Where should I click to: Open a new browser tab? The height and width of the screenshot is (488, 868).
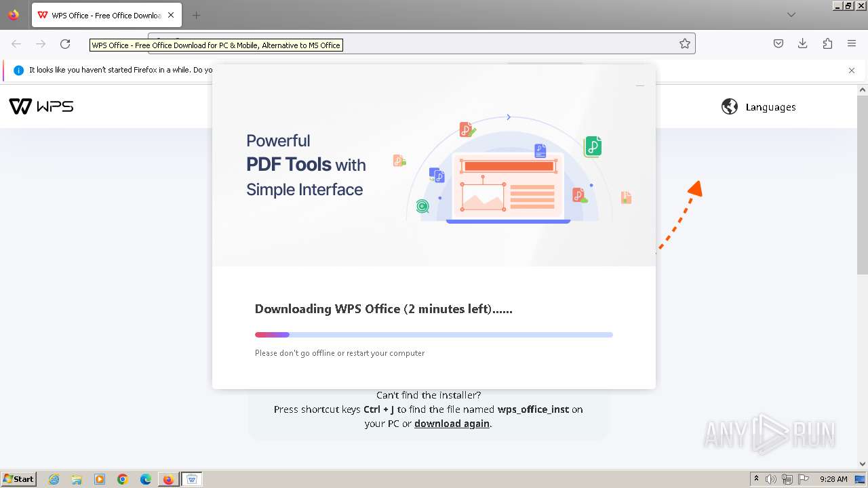pos(196,15)
